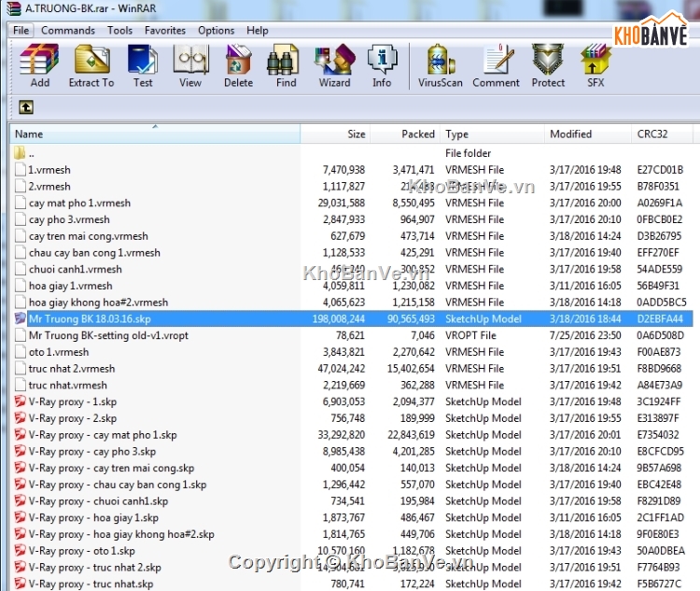Convert archive with the SFX icon
The height and width of the screenshot is (591, 700).
[595, 65]
